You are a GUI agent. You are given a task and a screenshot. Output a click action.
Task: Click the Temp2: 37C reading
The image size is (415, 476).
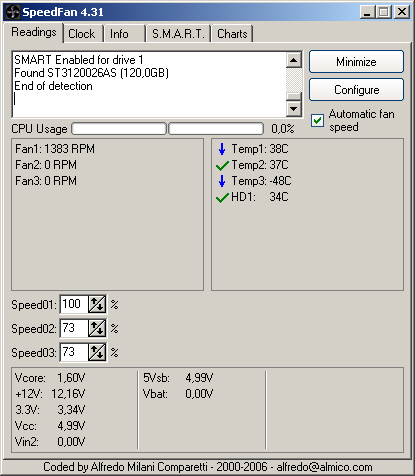260,165
